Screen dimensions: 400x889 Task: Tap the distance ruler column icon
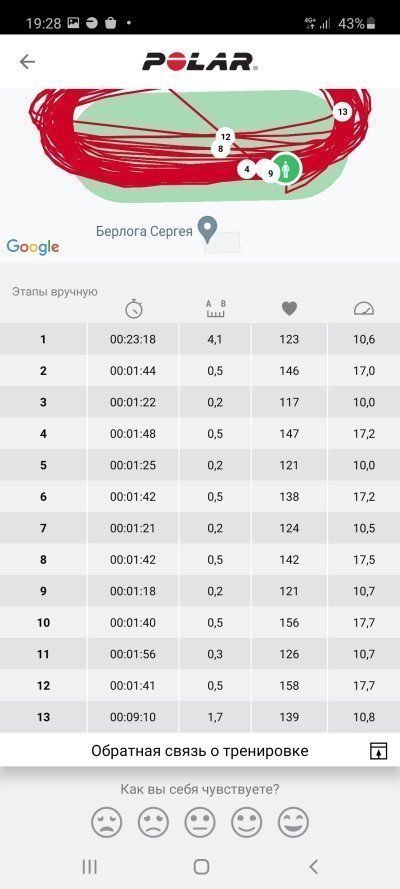tap(215, 309)
